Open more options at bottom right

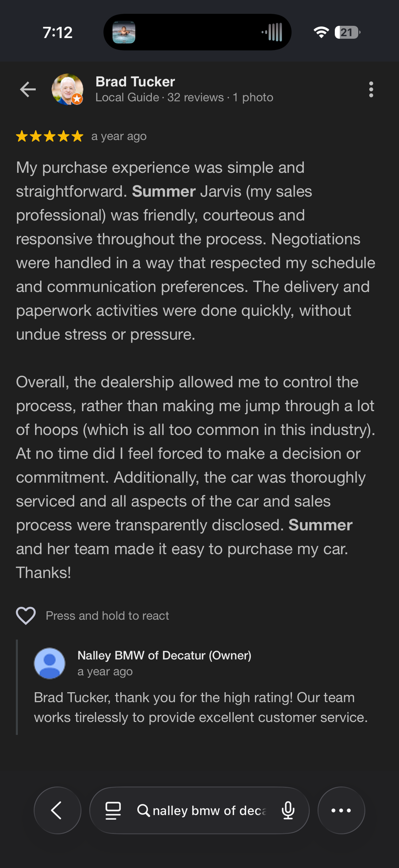click(341, 811)
